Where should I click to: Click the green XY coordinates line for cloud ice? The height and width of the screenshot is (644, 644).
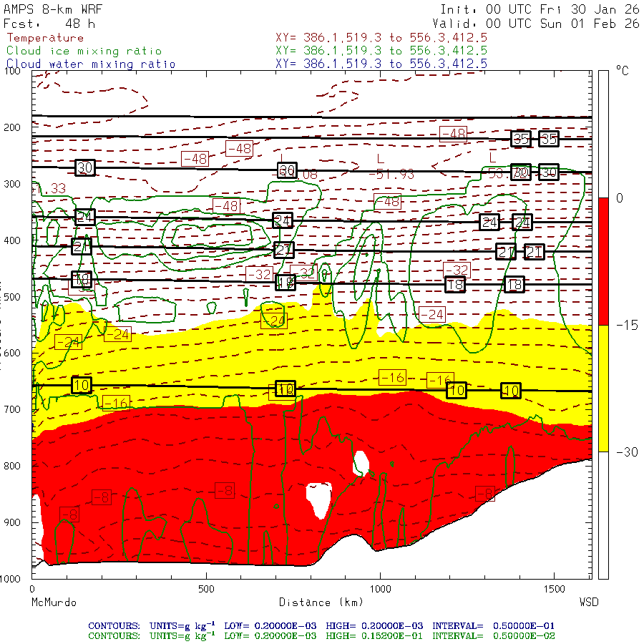pyautogui.click(x=381, y=51)
